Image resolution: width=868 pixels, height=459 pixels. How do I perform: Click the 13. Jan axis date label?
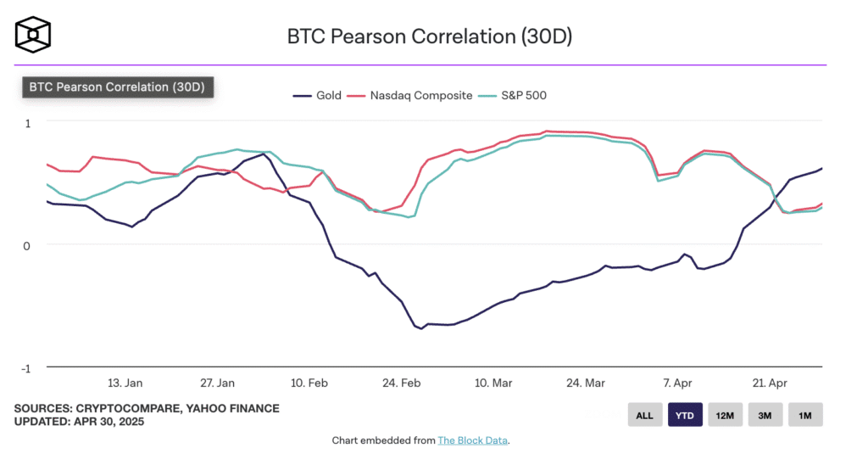click(125, 383)
